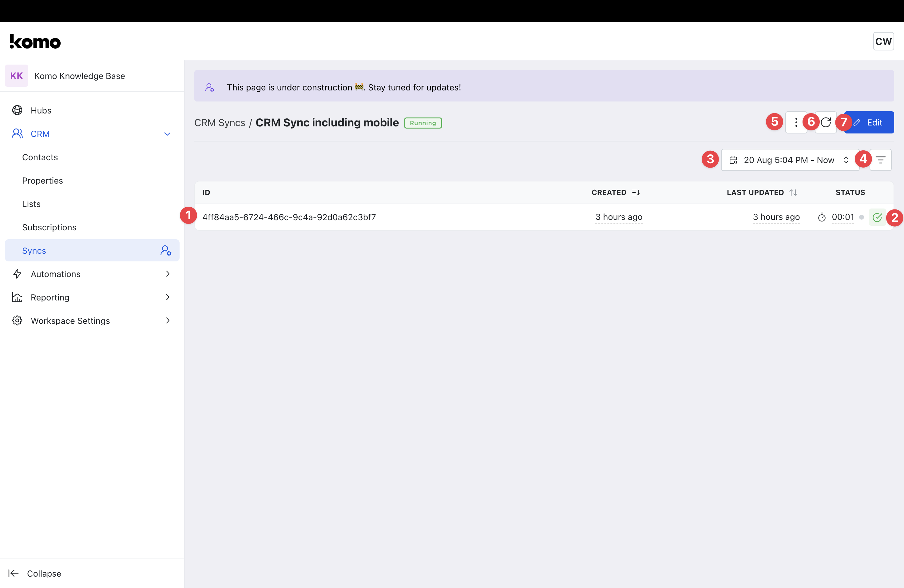Sort by the Last Updated column

click(793, 193)
